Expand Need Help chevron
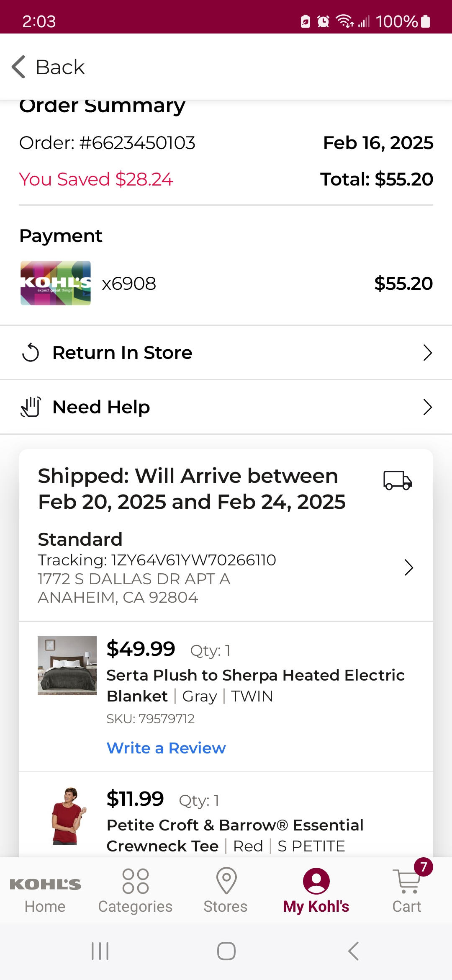452x980 pixels. click(x=427, y=407)
